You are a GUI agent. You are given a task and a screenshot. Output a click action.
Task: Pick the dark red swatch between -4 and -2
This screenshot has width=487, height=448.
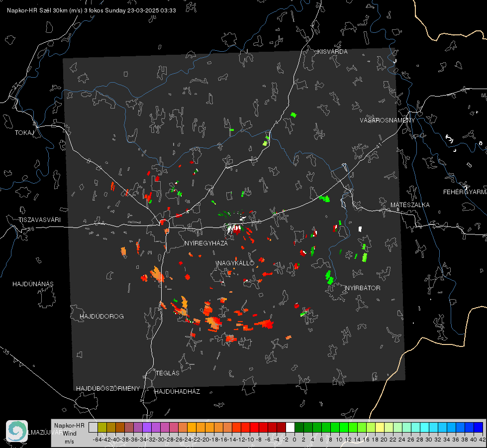(281, 427)
